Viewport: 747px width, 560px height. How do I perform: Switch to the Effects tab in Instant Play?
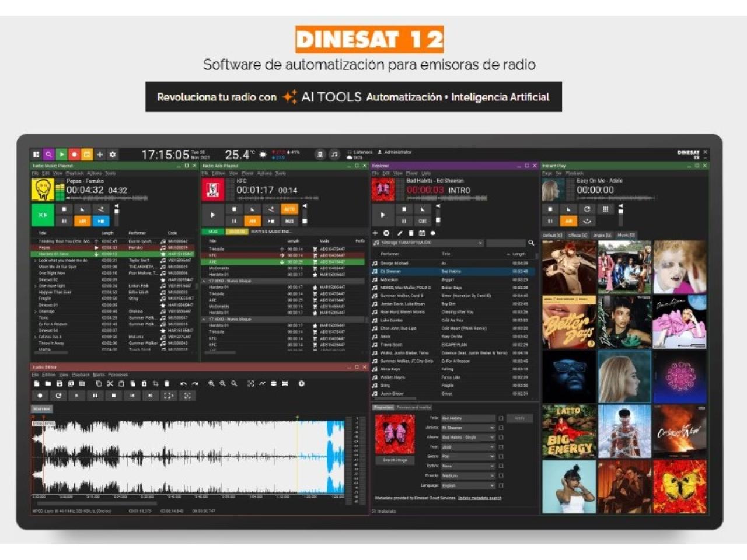pyautogui.click(x=577, y=235)
